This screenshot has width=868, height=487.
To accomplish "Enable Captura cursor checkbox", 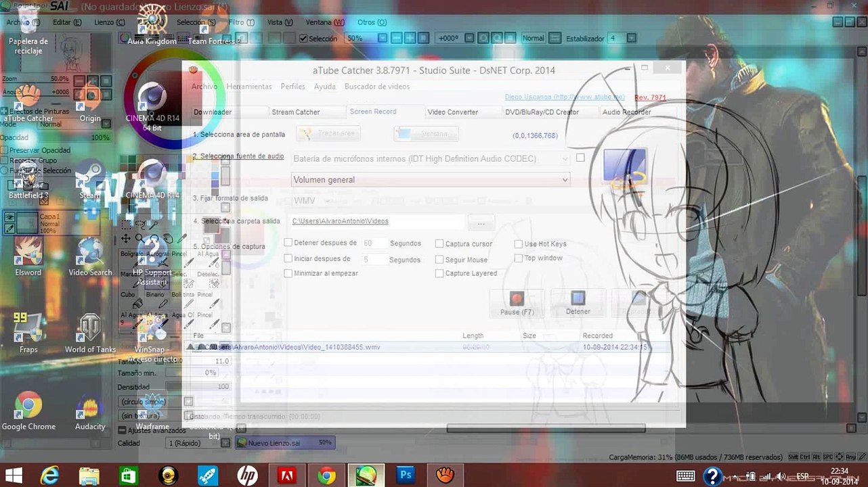I will (439, 243).
